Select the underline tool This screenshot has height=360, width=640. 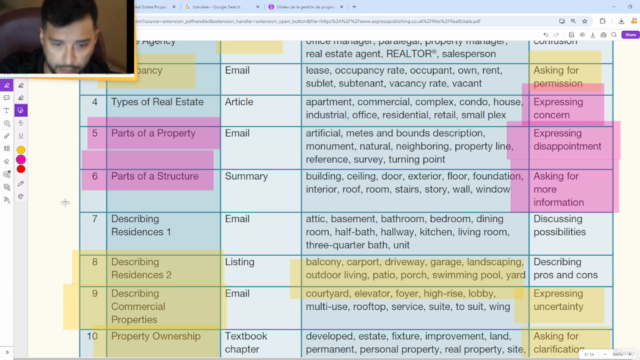[21, 136]
